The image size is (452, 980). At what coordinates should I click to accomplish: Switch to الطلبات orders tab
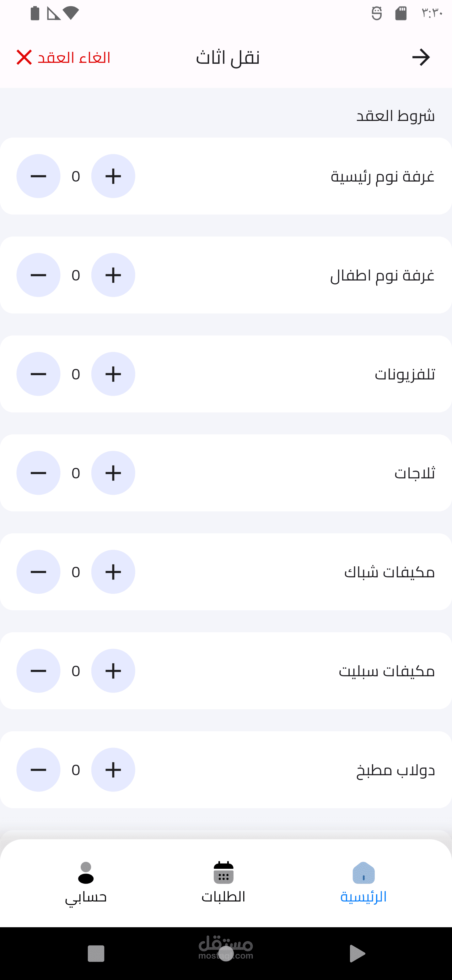pyautogui.click(x=223, y=883)
